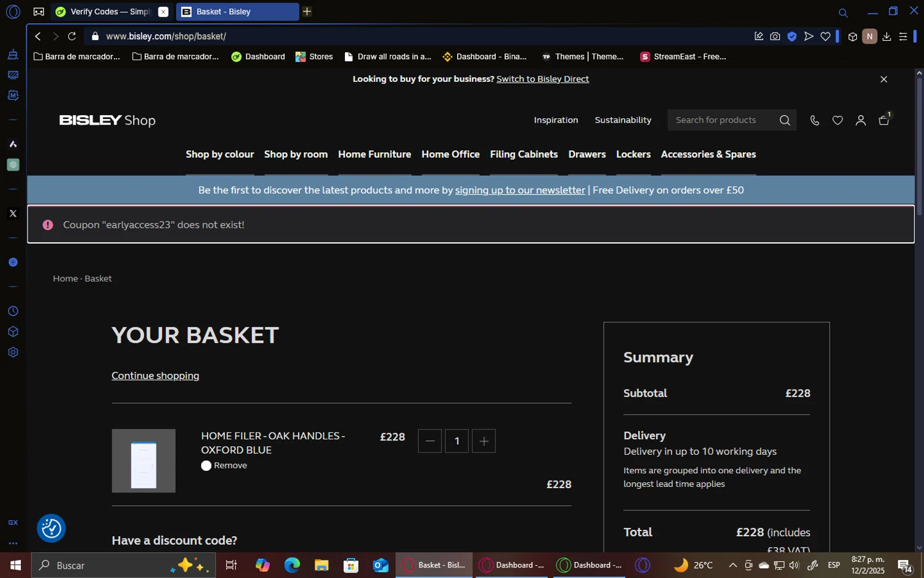Open the Inspiration menu item

(x=556, y=120)
